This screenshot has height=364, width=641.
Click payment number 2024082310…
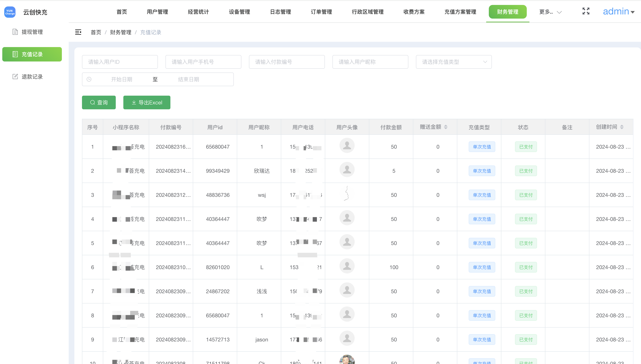coord(173,267)
